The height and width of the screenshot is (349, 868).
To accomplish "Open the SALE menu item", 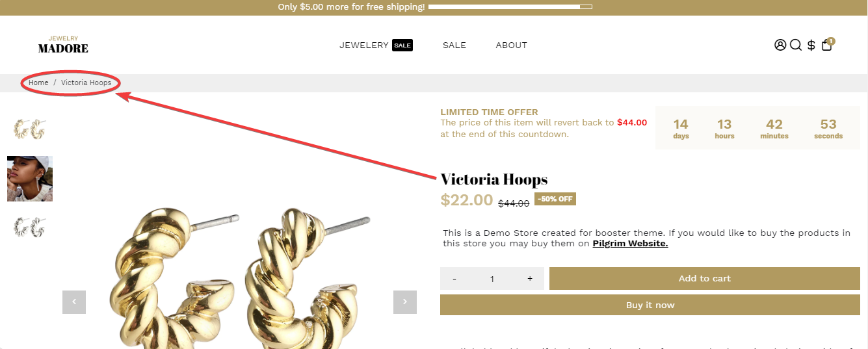I will click(454, 45).
